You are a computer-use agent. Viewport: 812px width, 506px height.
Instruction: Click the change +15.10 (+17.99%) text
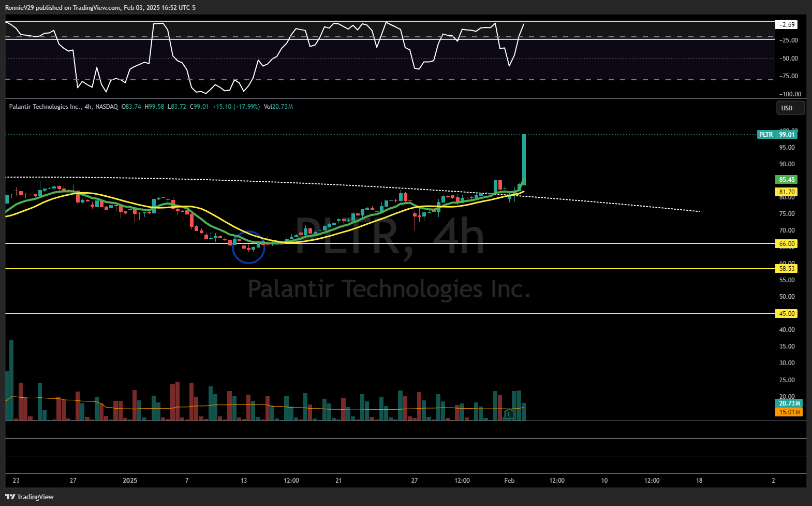coord(236,107)
